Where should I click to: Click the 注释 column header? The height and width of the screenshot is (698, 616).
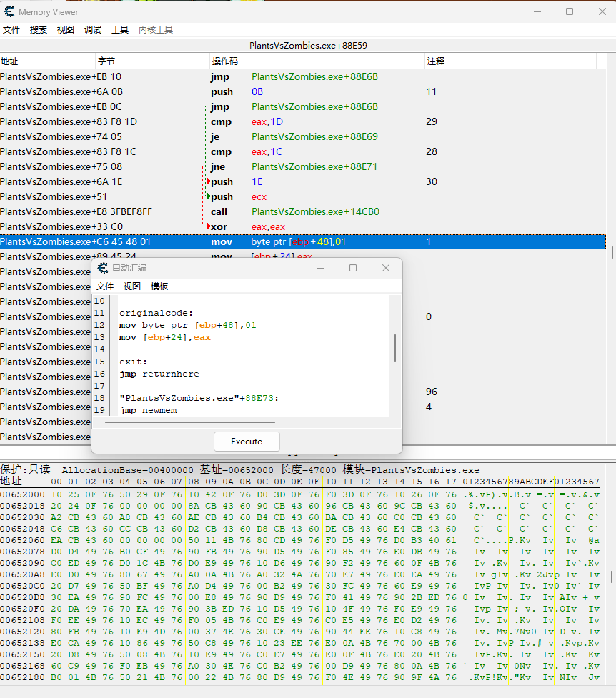(x=435, y=61)
